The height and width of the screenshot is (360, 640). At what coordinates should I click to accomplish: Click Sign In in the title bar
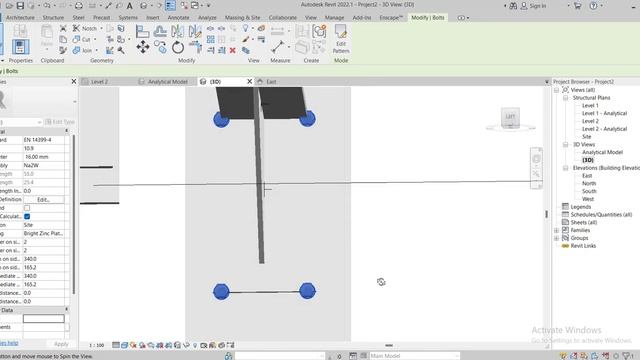tap(538, 6)
